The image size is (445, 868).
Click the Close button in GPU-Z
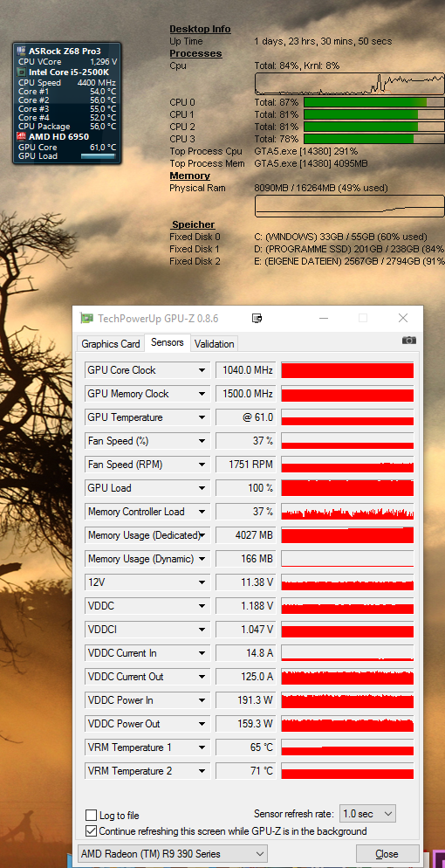[x=387, y=854]
